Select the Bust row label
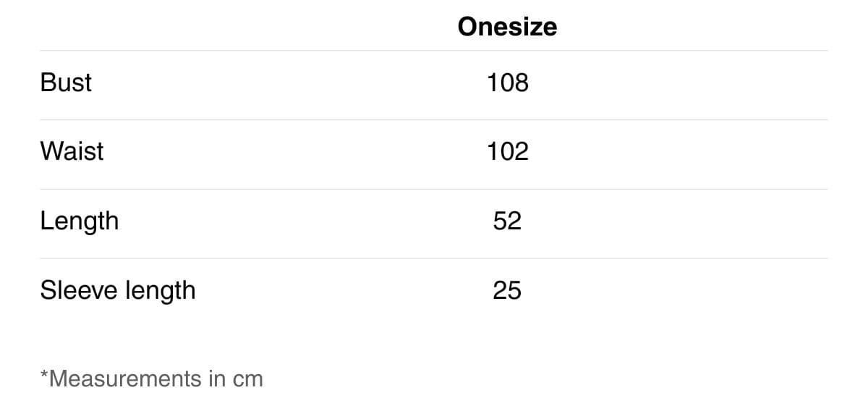The image size is (868, 398). click(66, 82)
